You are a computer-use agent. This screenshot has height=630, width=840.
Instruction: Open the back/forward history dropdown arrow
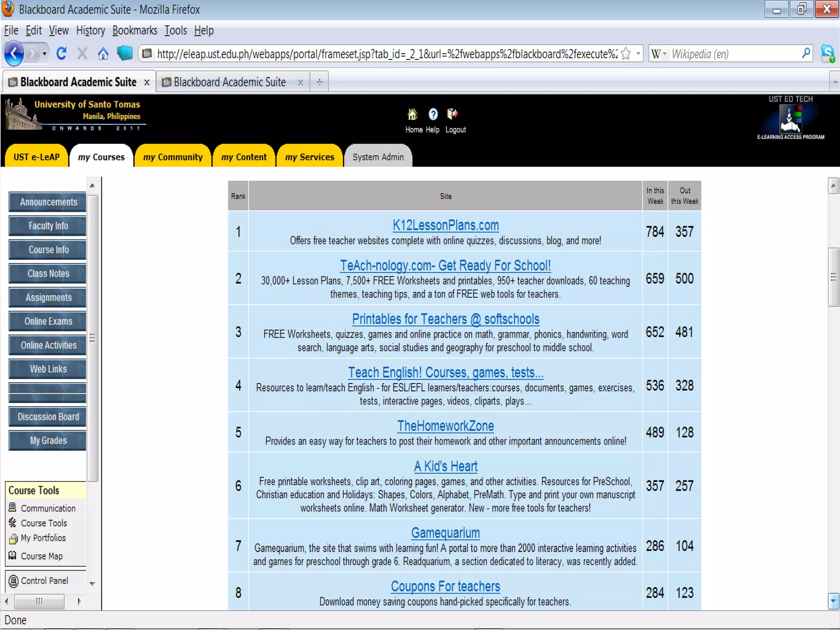click(x=44, y=54)
